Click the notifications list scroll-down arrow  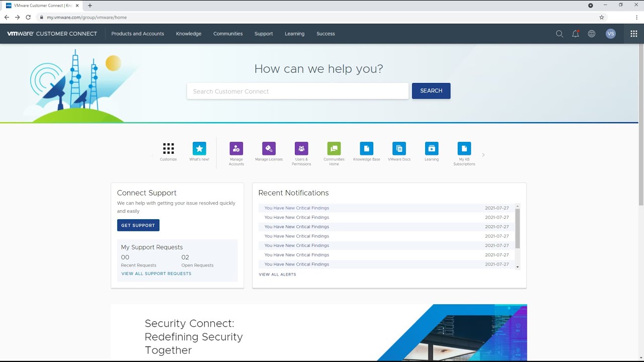tap(517, 267)
